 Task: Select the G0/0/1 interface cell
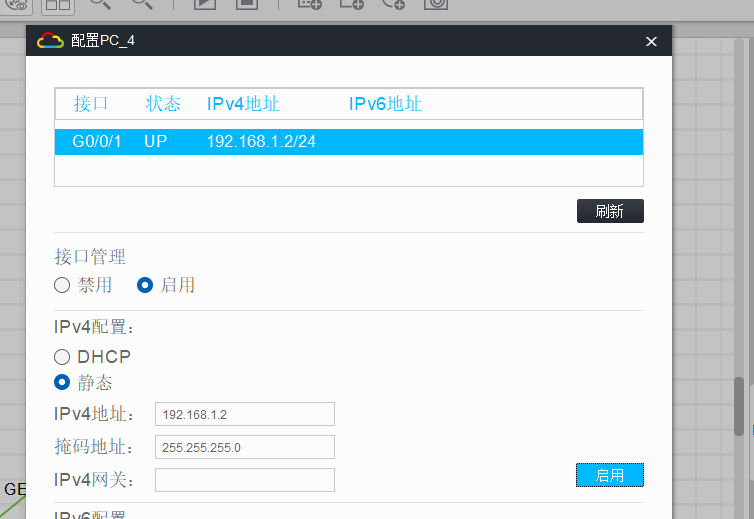click(97, 141)
